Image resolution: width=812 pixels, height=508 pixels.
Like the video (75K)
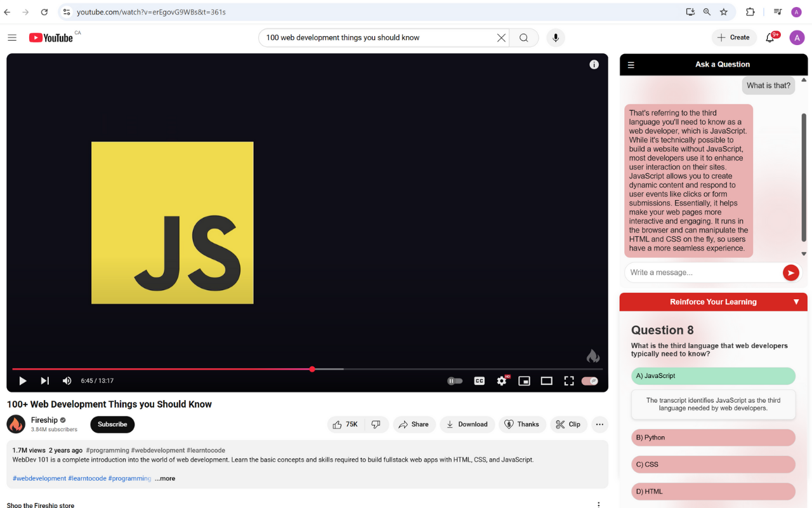(x=346, y=424)
